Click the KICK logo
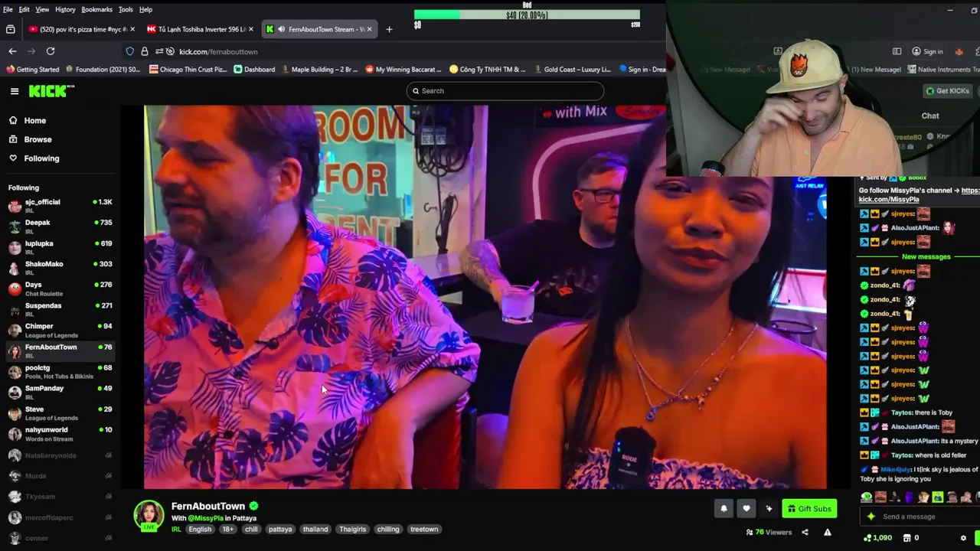Image resolution: width=980 pixels, height=551 pixels. (x=51, y=91)
